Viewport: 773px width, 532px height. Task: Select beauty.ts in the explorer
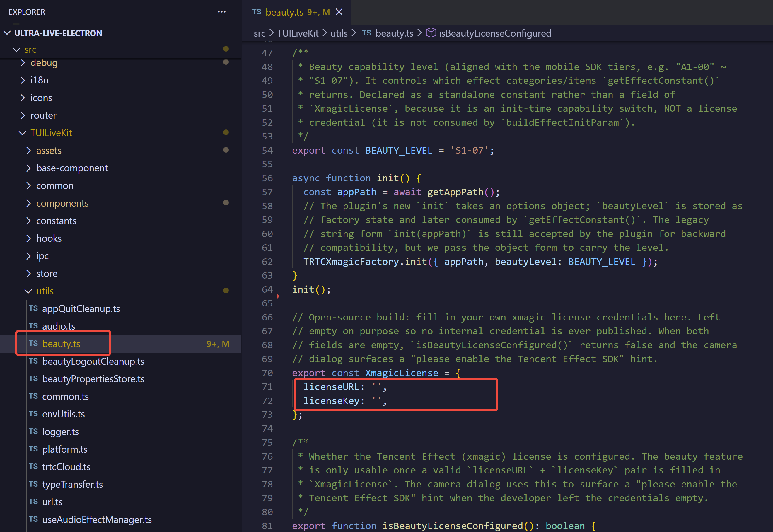coord(121,344)
